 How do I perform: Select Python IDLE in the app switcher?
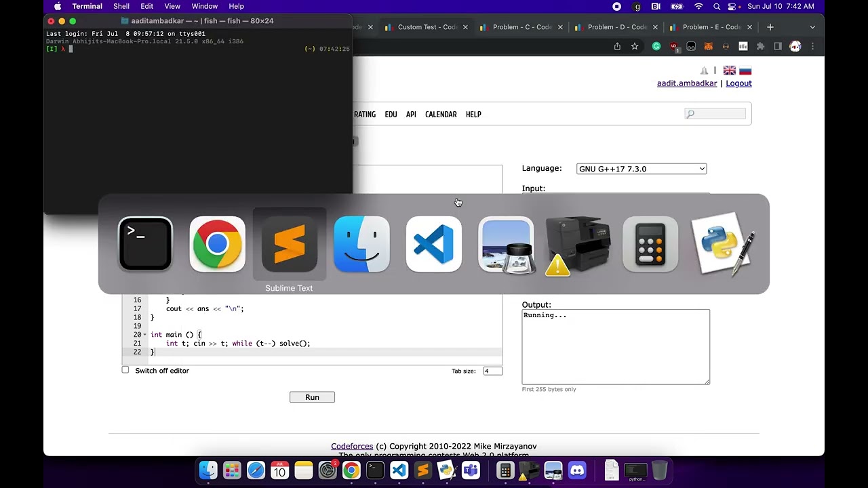[x=724, y=244]
